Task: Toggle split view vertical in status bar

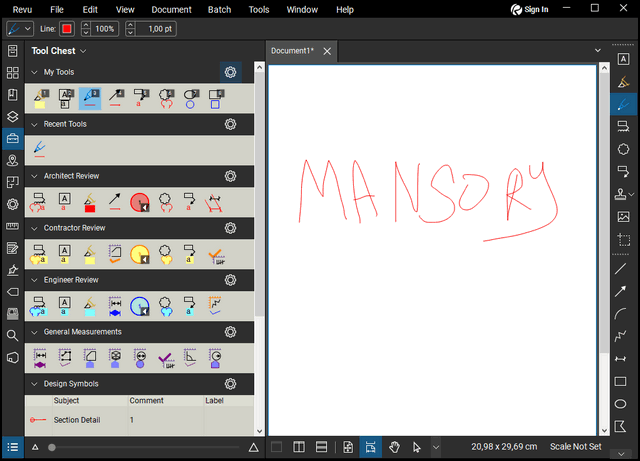Action: [x=299, y=447]
